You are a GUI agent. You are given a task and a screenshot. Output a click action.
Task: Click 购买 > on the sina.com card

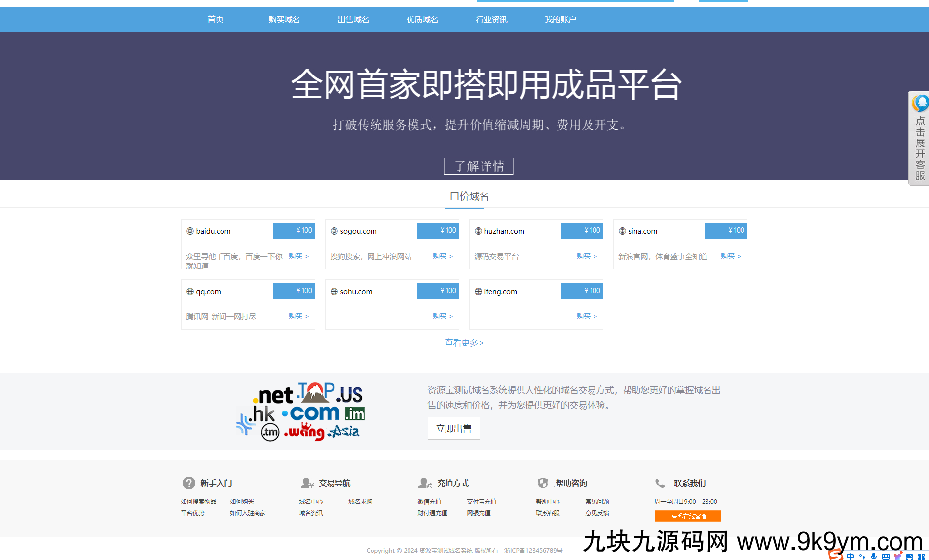[731, 256]
